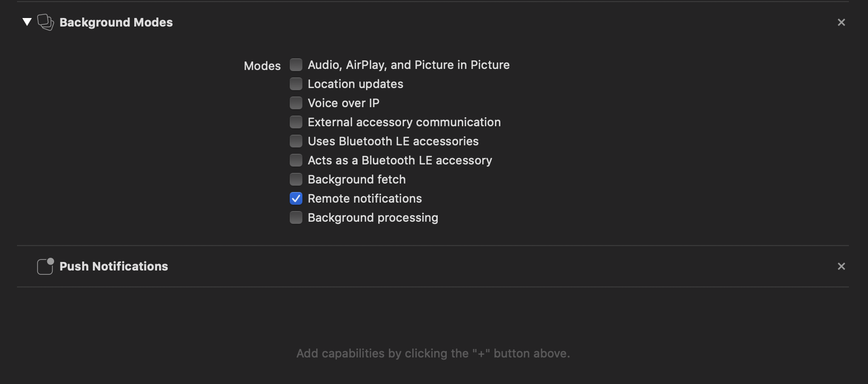Enable Background fetch mode
Screen dimensions: 868x384
tap(296, 179)
